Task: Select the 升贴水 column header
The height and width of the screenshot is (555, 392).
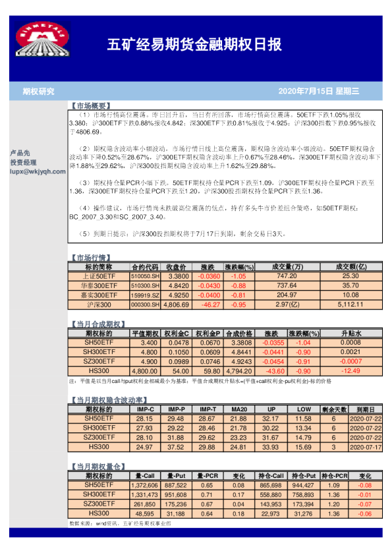Action: [x=351, y=334]
